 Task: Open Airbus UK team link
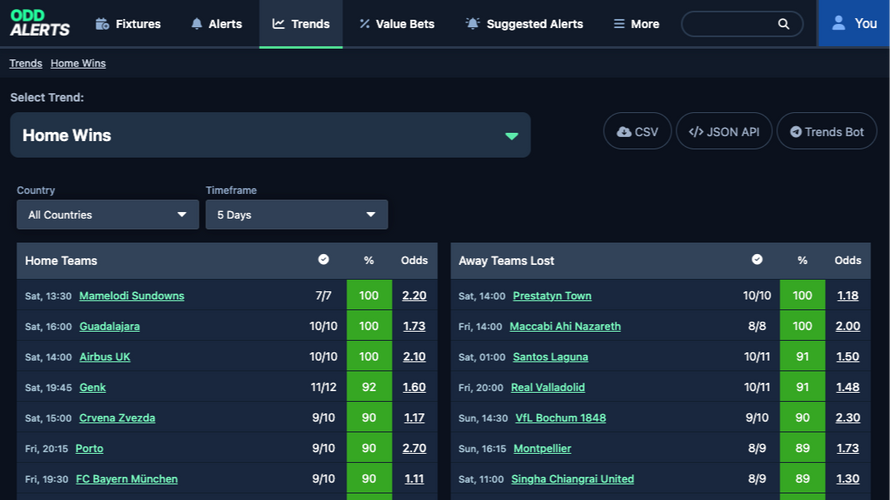pyautogui.click(x=104, y=357)
